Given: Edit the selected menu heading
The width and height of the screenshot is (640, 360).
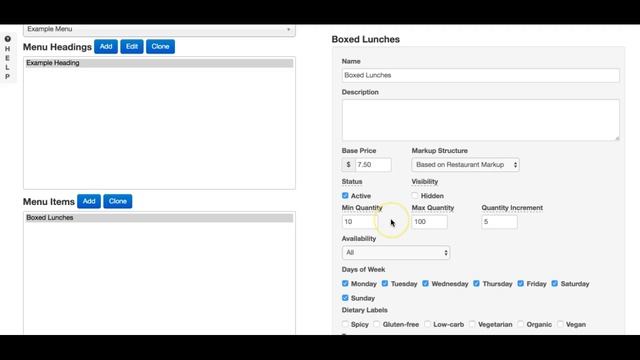Looking at the screenshot, I should [132, 47].
